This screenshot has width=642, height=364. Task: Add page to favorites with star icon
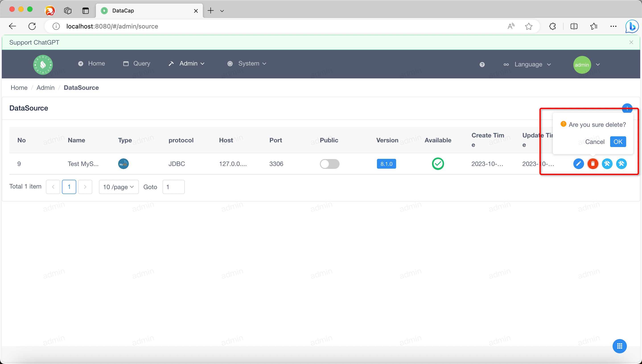click(529, 26)
